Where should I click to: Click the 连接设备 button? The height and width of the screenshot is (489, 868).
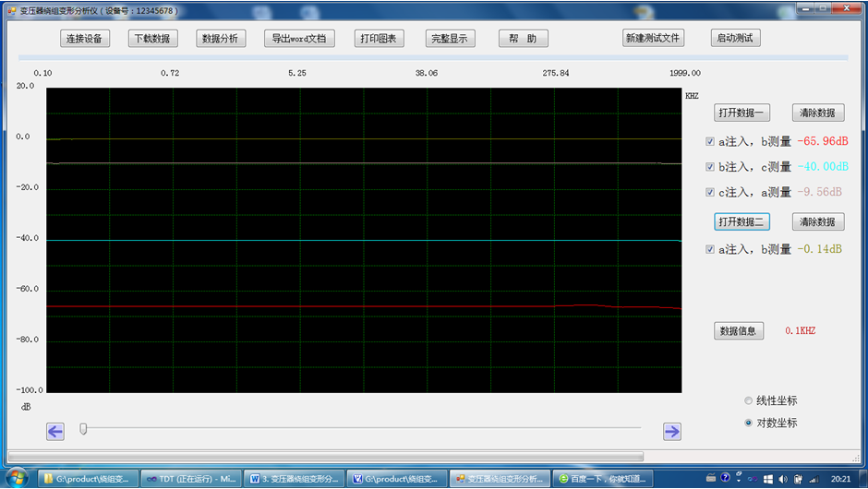click(85, 39)
